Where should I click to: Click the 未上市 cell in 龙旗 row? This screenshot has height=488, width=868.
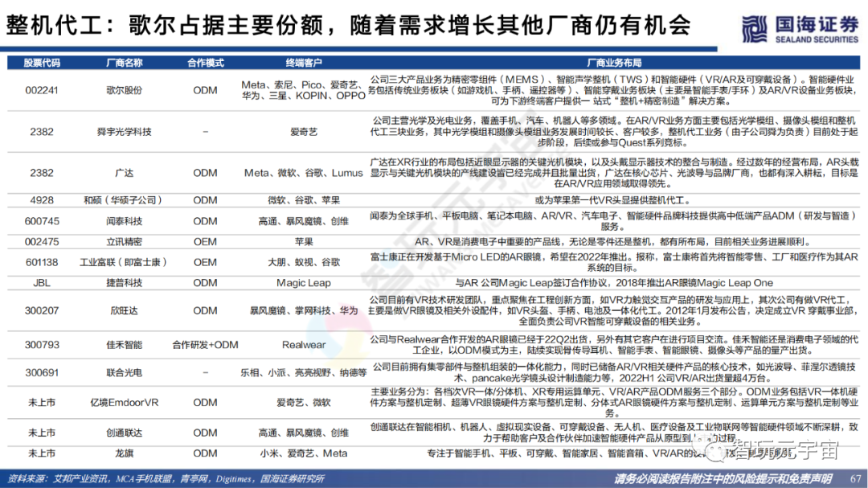[42, 453]
